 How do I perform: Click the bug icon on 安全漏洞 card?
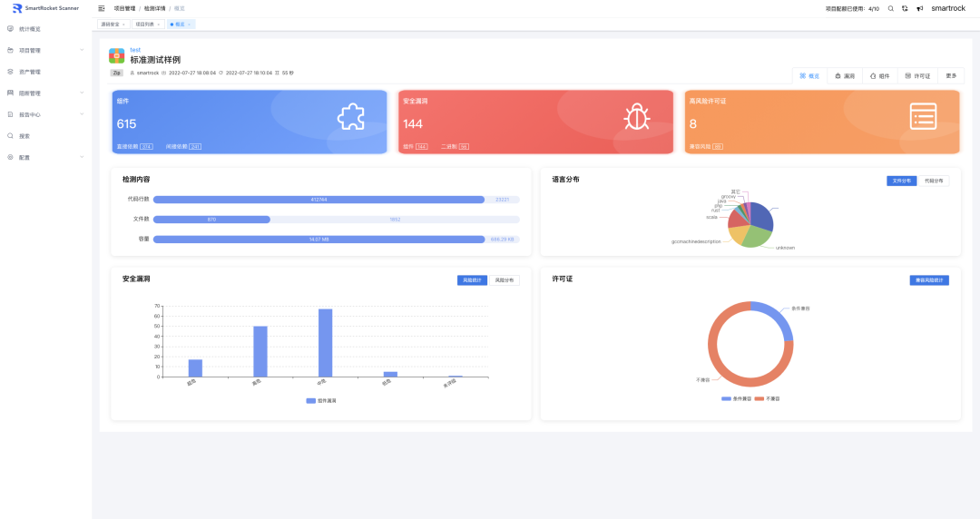point(636,117)
